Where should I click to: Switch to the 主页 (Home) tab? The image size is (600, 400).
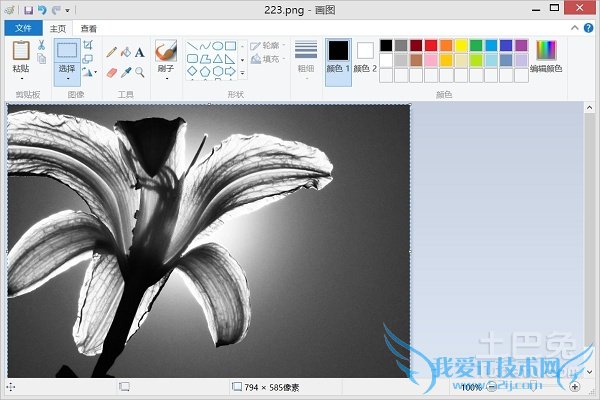click(58, 29)
